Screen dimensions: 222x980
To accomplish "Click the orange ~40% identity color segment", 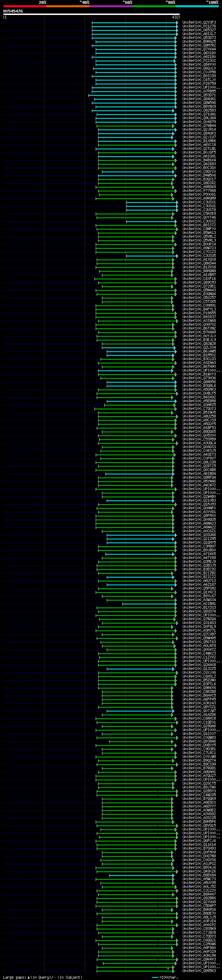I will click(x=68, y=6).
